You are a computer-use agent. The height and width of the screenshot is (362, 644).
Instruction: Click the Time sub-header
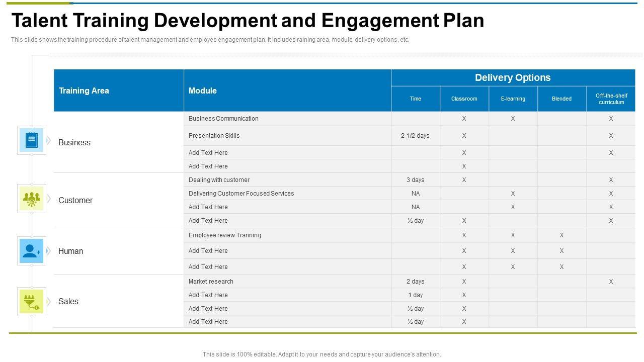tap(416, 99)
